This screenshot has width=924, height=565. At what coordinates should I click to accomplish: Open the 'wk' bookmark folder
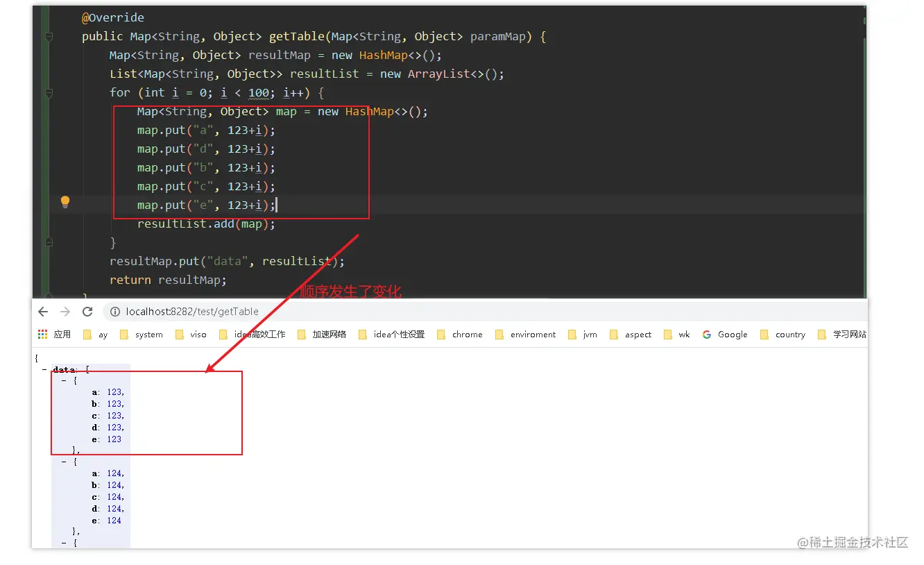coord(676,335)
